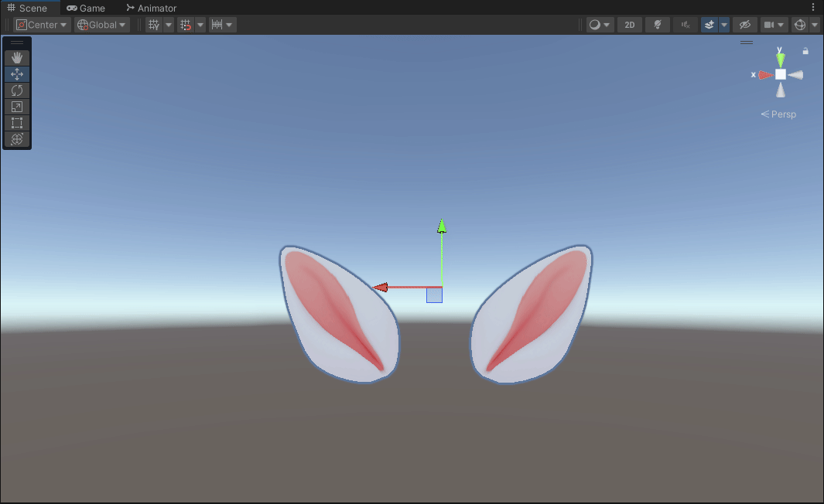Click the green Y axis cone on orientation gizmo

click(781, 60)
